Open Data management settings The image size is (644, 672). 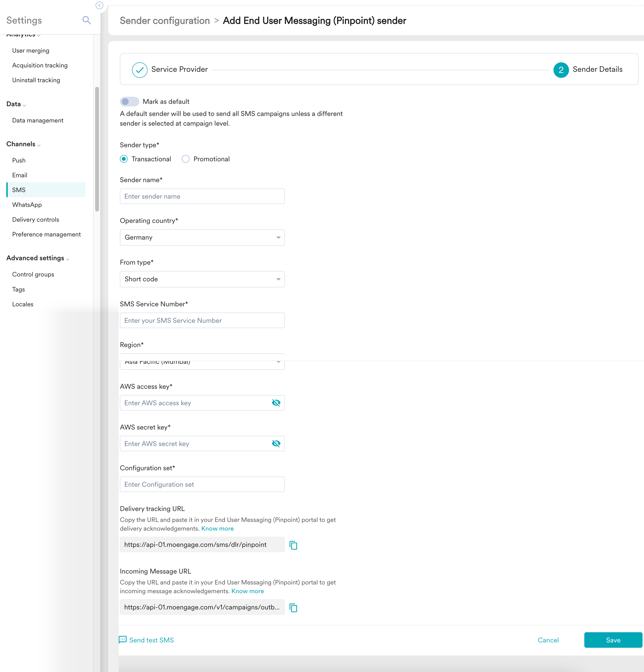pos(38,120)
